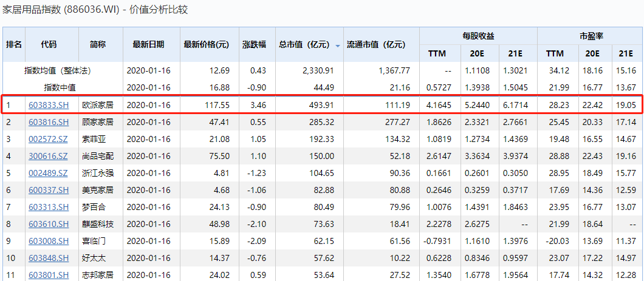Viewport: 644px width, 281px height.
Task: Click 21E header under 市盈率
Action: point(626,54)
